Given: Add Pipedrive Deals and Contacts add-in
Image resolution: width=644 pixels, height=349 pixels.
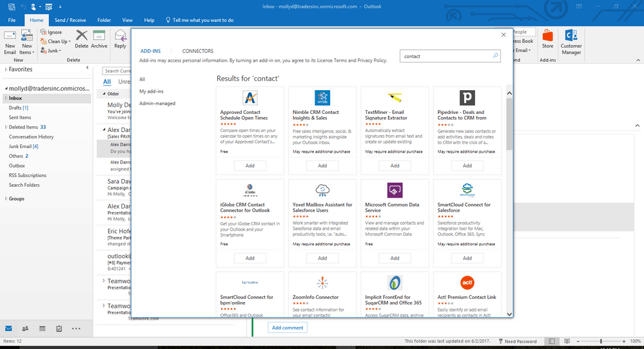Looking at the screenshot, I should (x=467, y=165).
